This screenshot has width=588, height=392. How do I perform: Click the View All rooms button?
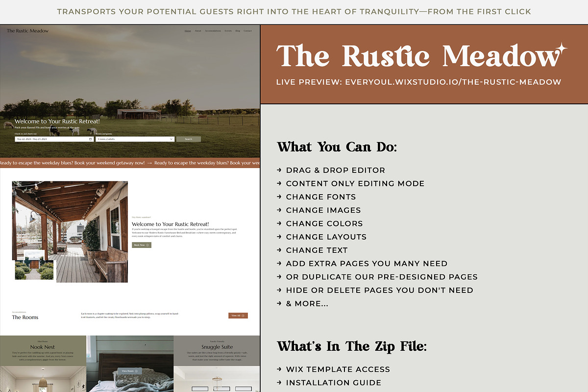[x=238, y=316]
